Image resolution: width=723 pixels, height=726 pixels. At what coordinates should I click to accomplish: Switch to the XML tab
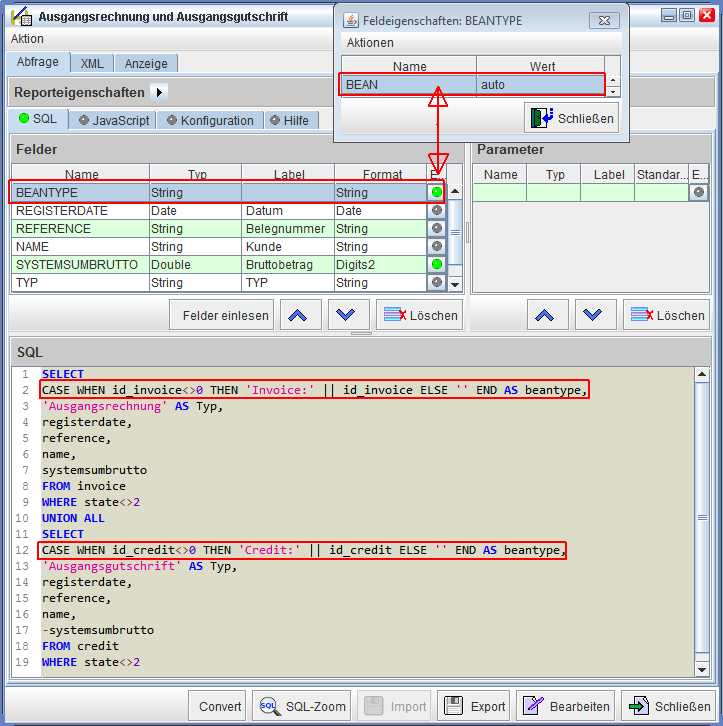(x=92, y=63)
